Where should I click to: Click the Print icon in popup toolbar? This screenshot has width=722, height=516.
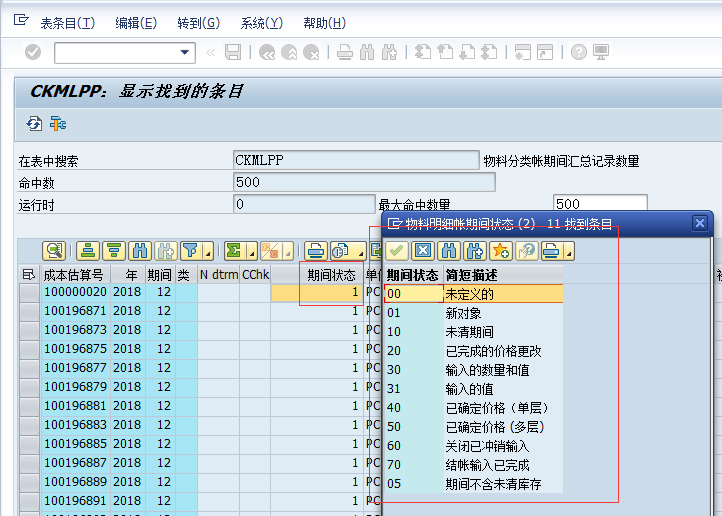point(551,251)
